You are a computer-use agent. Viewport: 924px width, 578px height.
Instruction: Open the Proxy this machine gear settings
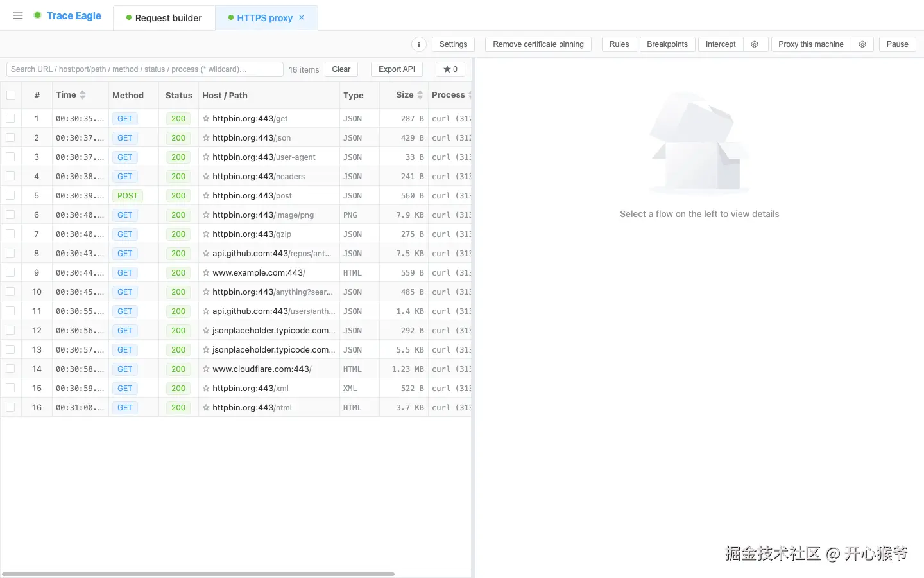pyautogui.click(x=862, y=44)
